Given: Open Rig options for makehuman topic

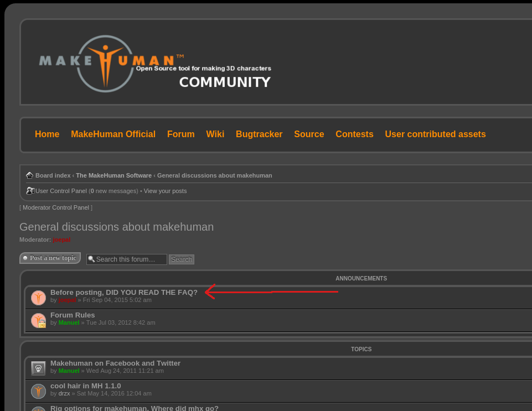Looking at the screenshot, I should coord(135,408).
